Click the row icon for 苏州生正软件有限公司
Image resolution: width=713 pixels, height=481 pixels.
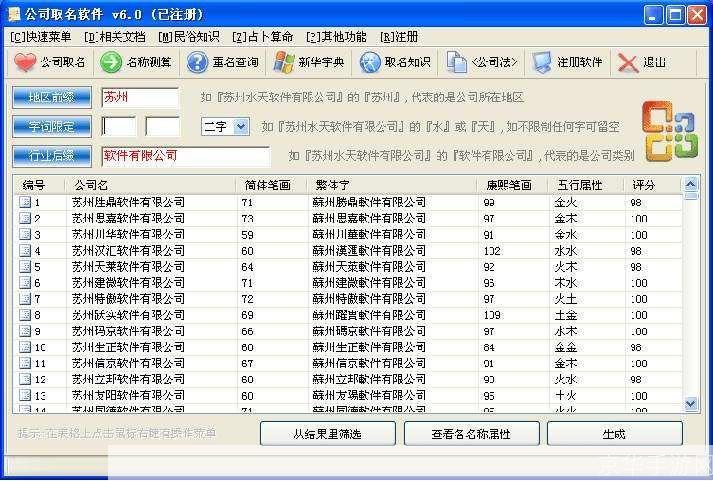(x=25, y=347)
